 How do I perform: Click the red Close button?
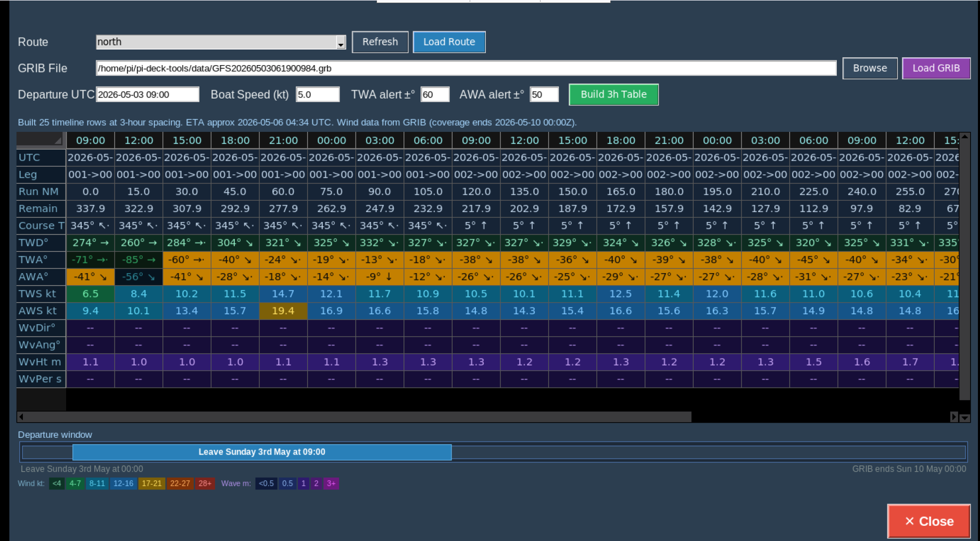coord(929,521)
